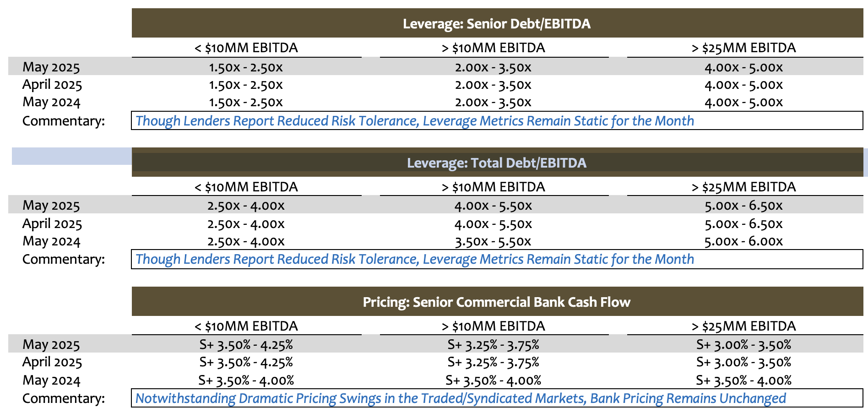Screen dimensions: 868x413
Task: Click the Pricing: Senior Commercial Bank Cash Flow header
Action: pyautogui.click(x=497, y=302)
